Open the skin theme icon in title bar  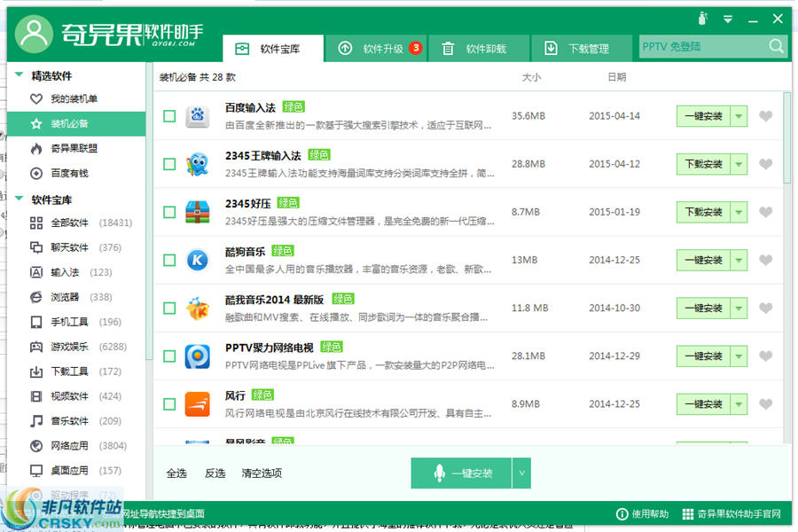point(703,19)
